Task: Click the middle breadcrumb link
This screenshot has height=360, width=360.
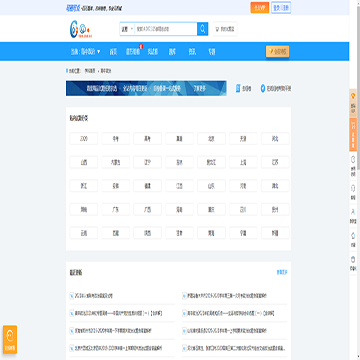Action: click(90, 71)
